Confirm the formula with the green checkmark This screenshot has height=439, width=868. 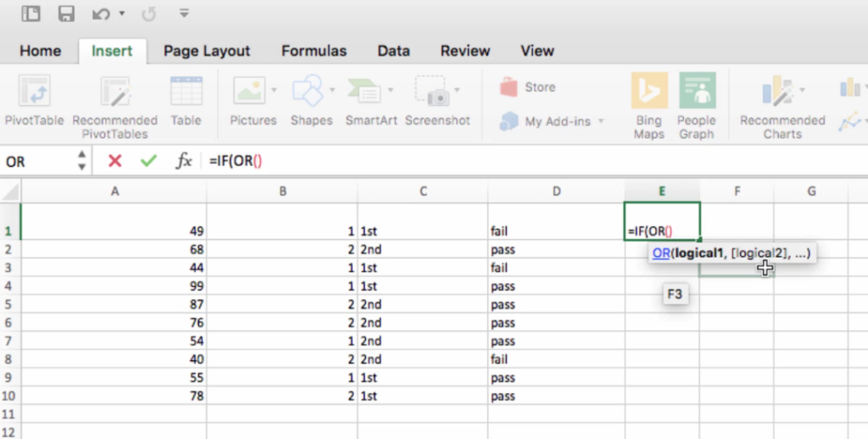point(148,161)
